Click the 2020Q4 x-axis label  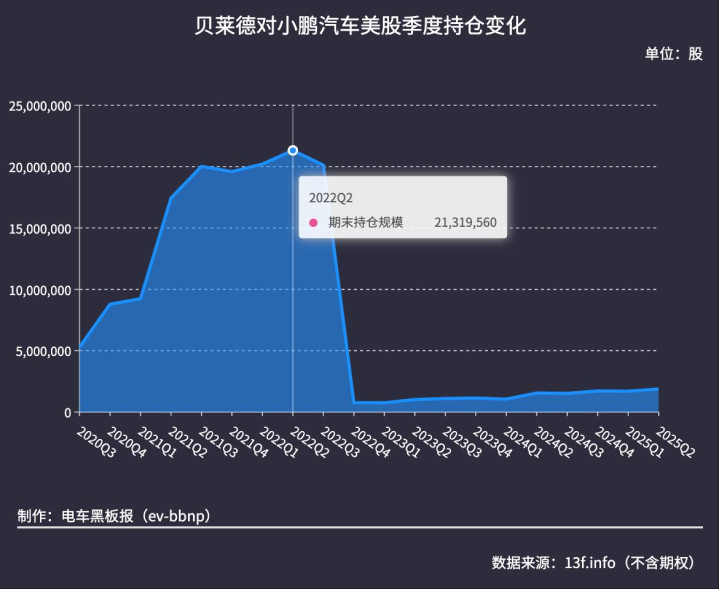(127, 442)
